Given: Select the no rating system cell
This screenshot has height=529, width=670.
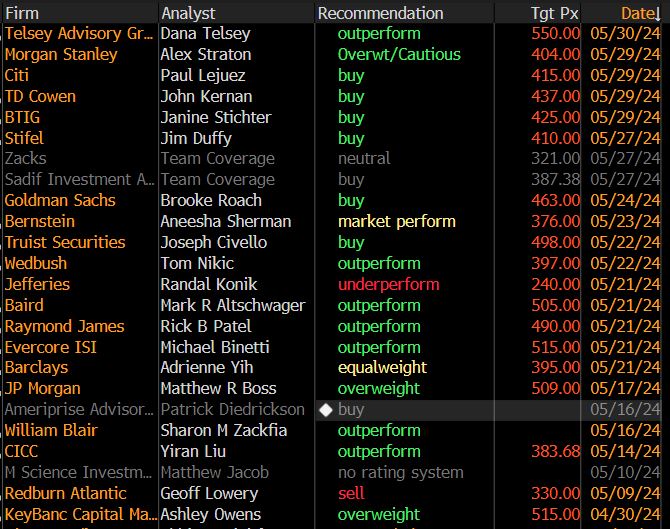Looking at the screenshot, I should click(401, 472).
